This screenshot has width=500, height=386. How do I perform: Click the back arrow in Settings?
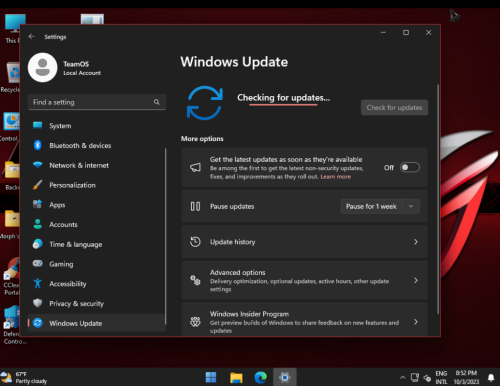click(32, 36)
